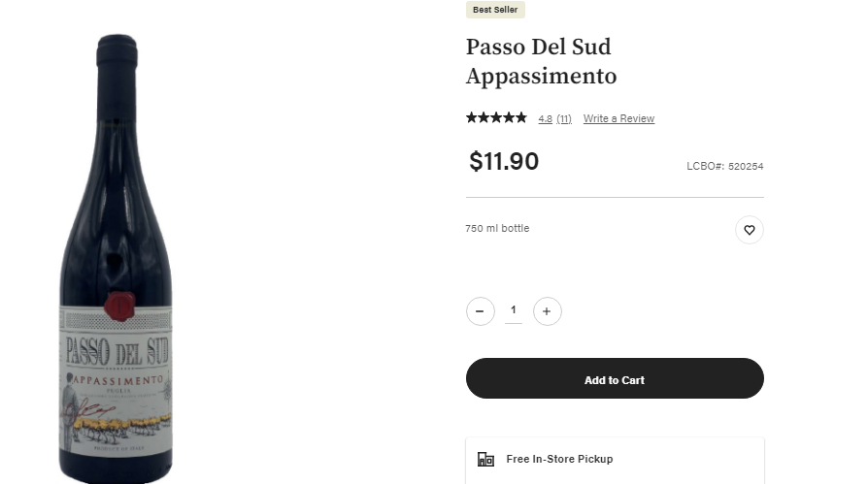Select the first rating star
This screenshot has height=484, width=868.
(x=472, y=117)
